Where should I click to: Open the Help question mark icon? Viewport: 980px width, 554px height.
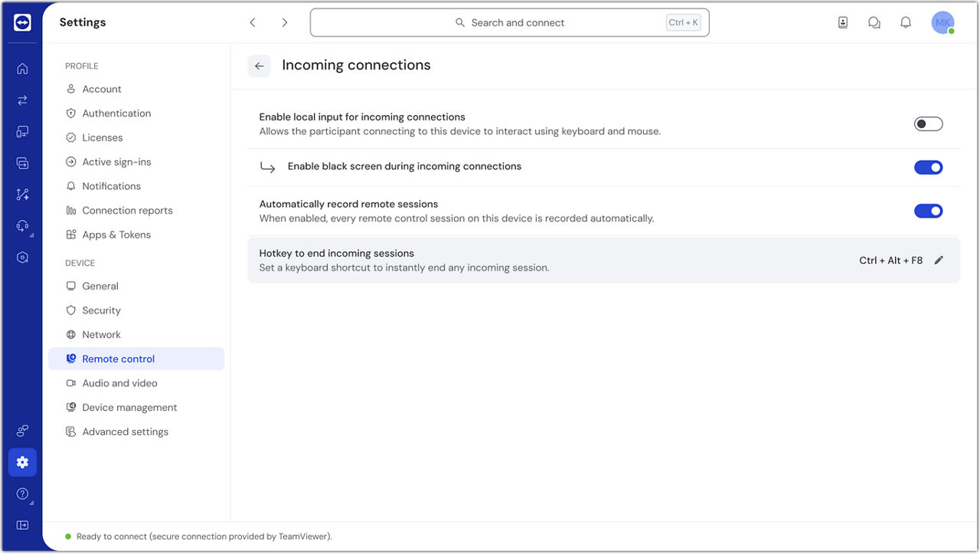pos(22,494)
